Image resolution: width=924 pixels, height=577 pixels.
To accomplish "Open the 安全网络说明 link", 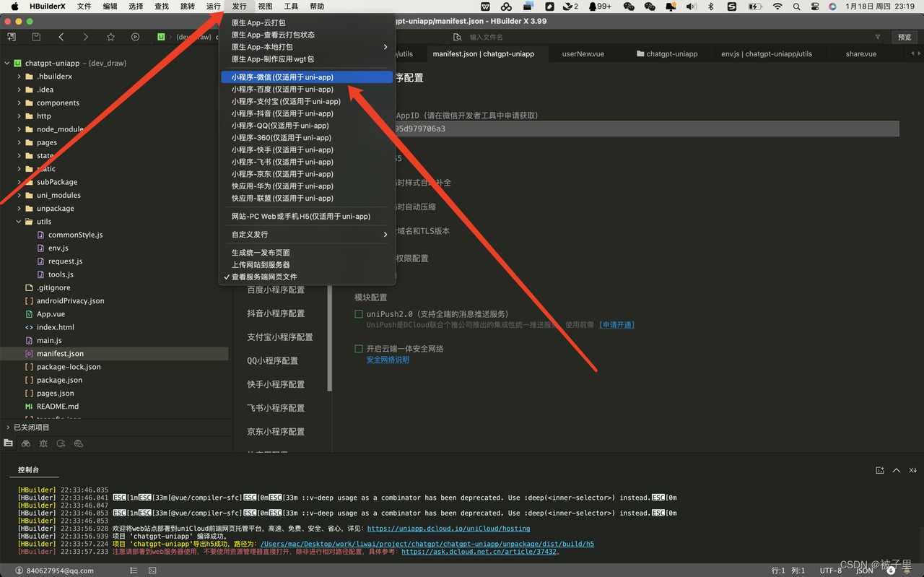I will (388, 360).
